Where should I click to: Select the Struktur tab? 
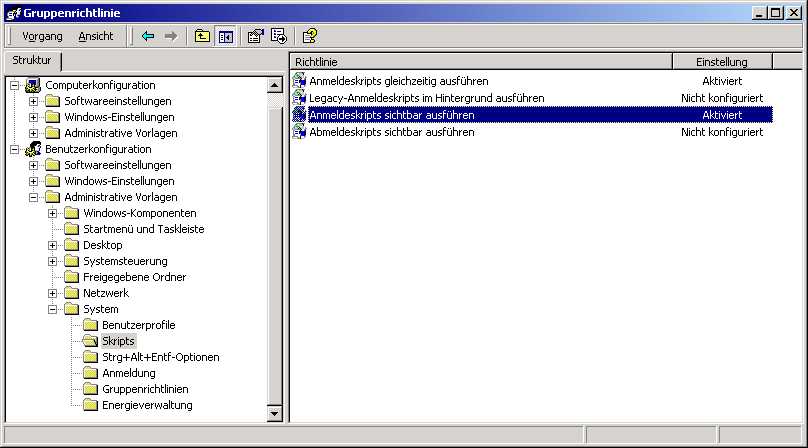click(32, 60)
